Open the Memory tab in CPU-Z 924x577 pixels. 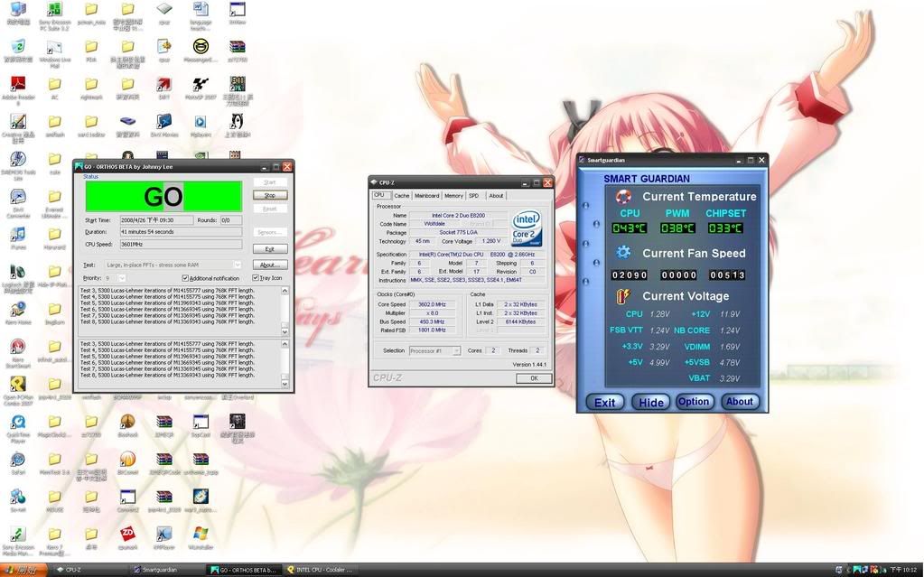point(453,196)
